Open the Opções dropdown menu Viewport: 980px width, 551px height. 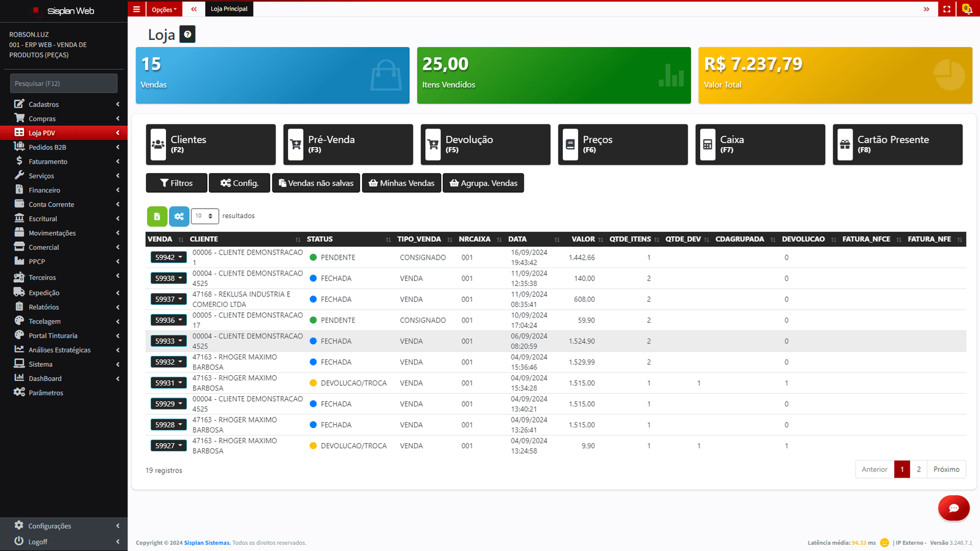tap(164, 9)
